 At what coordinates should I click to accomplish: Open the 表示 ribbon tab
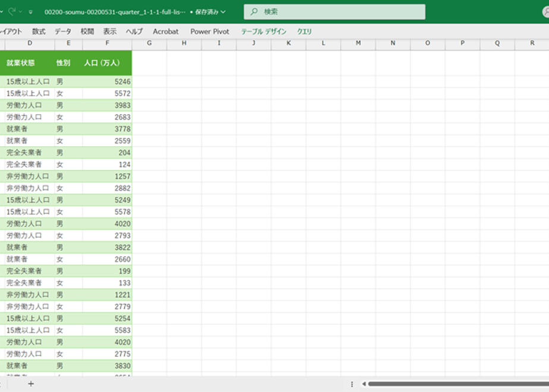coord(109,31)
